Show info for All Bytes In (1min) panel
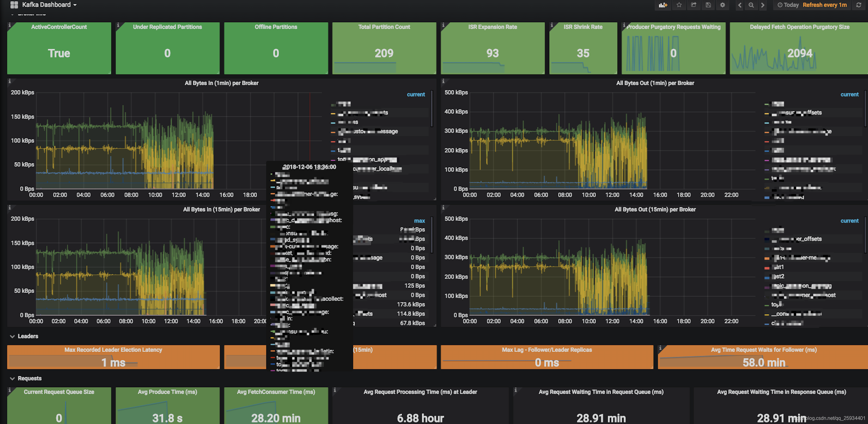Screen dimensions: 868x424 [x=9, y=81]
